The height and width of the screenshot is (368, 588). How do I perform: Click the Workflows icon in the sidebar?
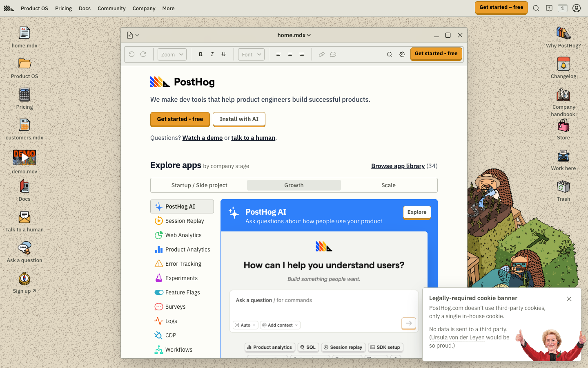tap(159, 350)
